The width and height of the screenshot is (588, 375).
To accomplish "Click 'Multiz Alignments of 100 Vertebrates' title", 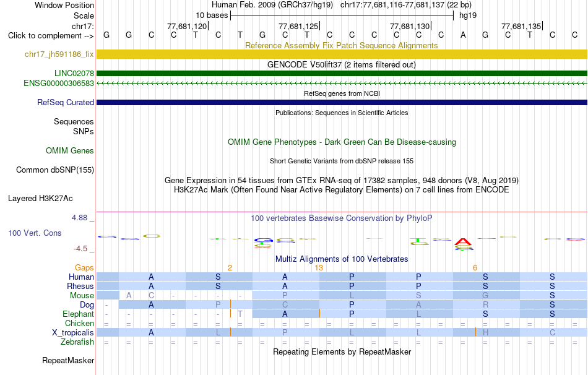I will click(342, 259).
